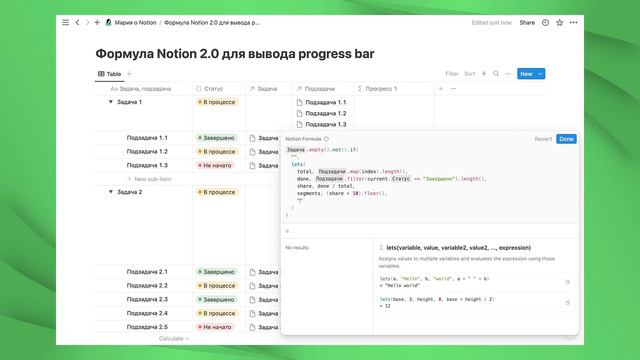
Task: Change Задача 1 status В процессе
Action: [x=217, y=102]
